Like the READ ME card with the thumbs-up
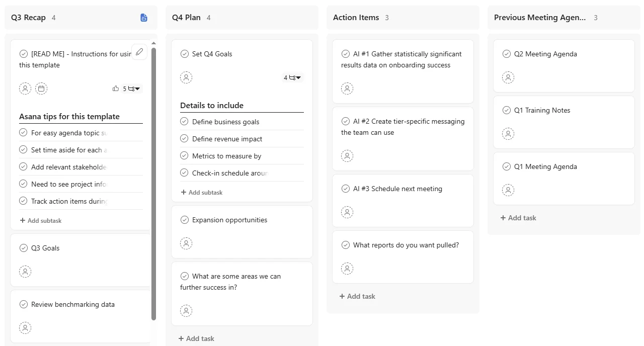644x346 pixels. pos(116,89)
